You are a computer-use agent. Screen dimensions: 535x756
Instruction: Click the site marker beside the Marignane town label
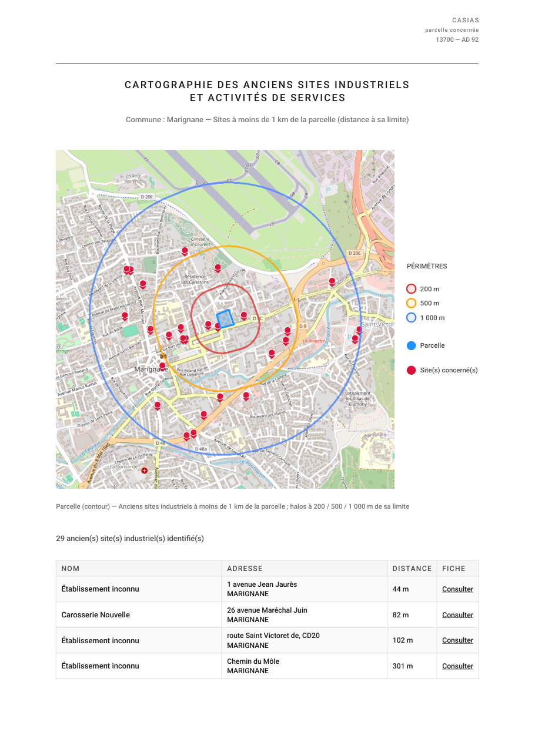tap(162, 367)
